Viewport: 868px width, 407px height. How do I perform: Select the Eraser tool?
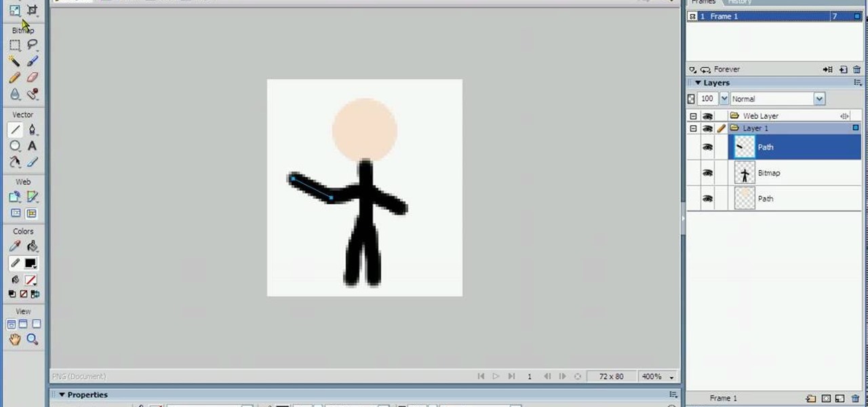click(x=32, y=77)
